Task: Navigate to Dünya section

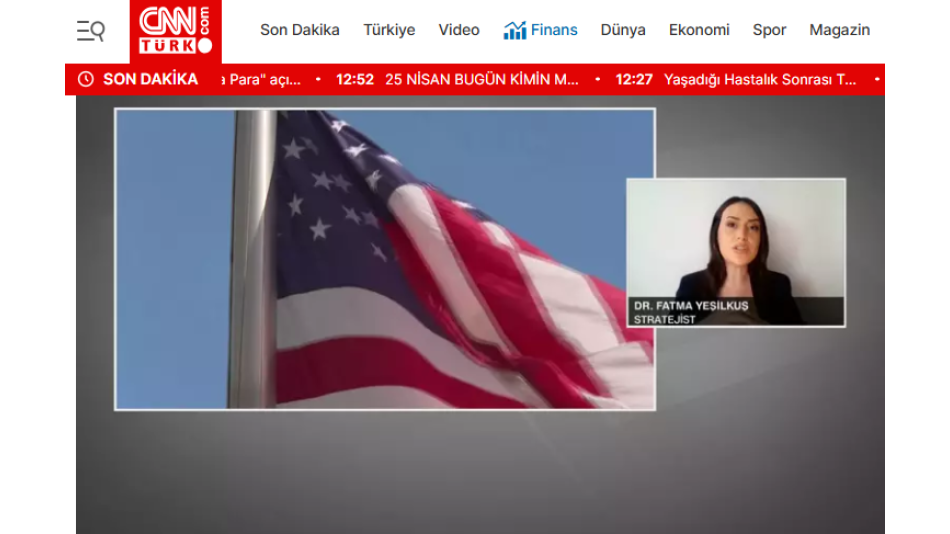Action: coord(623,30)
